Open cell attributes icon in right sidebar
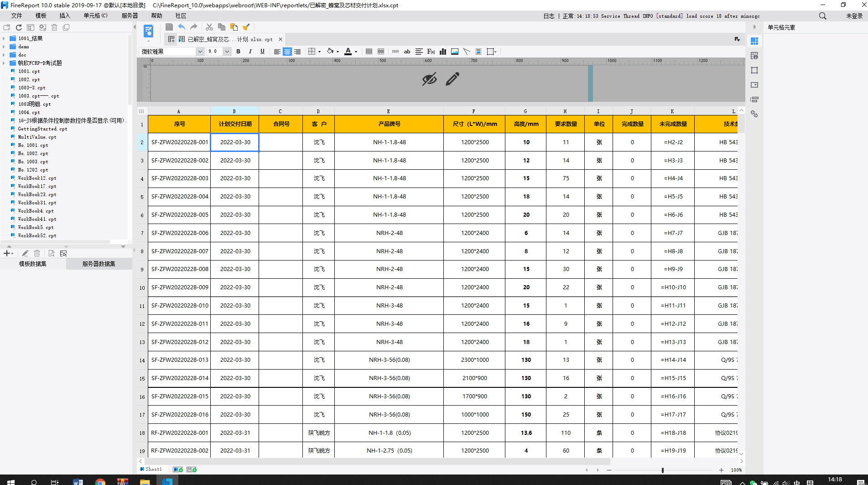 click(x=754, y=56)
